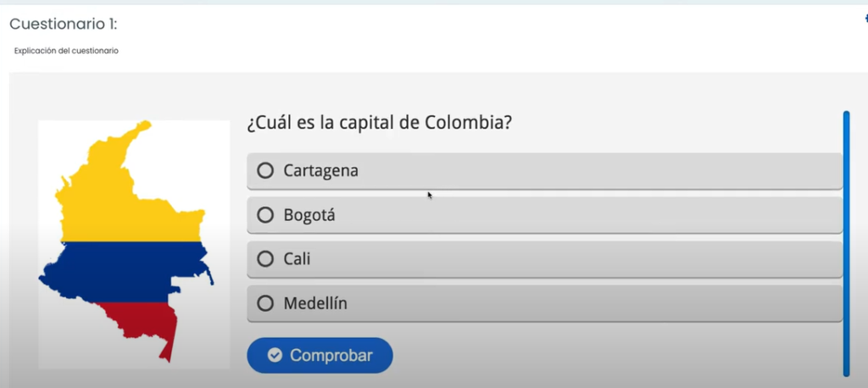Click the "Explicación del cuestionario" text
The image size is (868, 388).
(x=66, y=51)
